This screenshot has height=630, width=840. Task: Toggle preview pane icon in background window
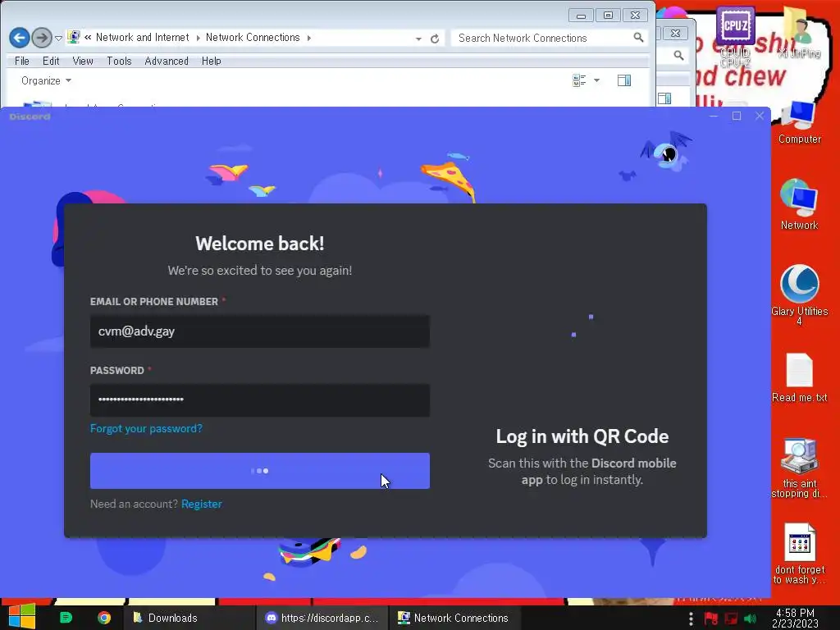[x=664, y=98]
